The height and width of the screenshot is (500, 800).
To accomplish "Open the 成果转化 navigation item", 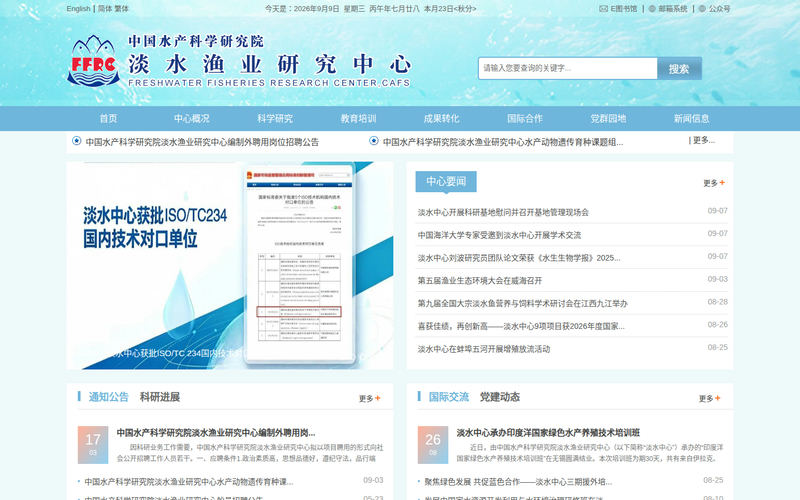I will [441, 118].
